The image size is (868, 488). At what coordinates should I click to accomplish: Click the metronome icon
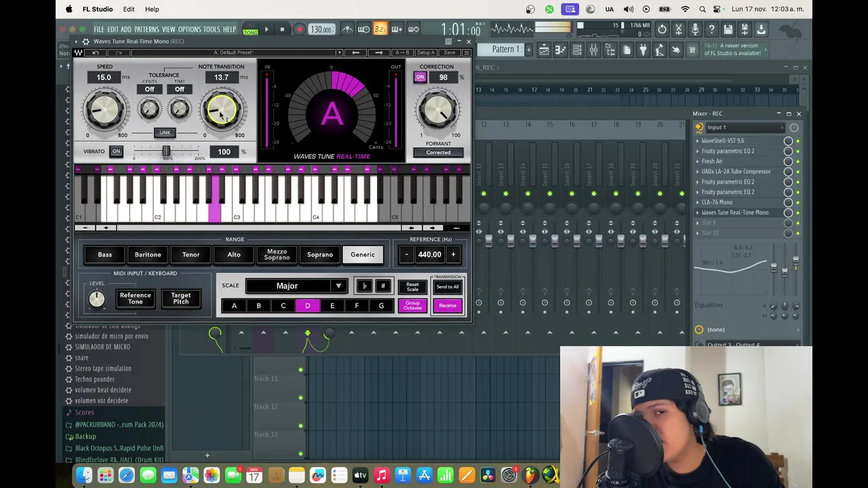click(347, 29)
